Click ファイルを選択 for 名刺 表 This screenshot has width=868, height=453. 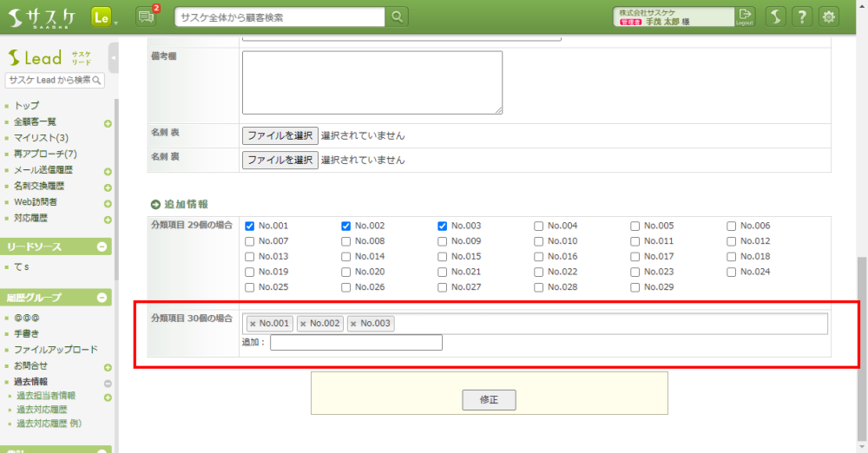coord(279,135)
